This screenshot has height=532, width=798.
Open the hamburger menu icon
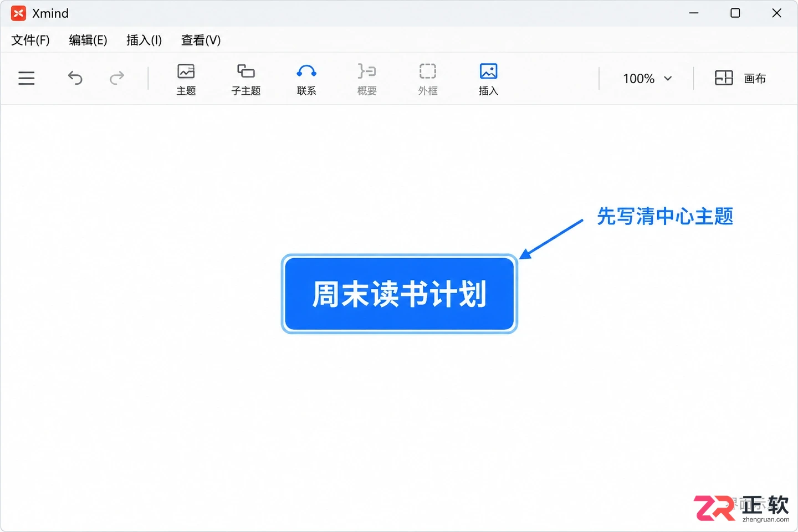pyautogui.click(x=26, y=78)
